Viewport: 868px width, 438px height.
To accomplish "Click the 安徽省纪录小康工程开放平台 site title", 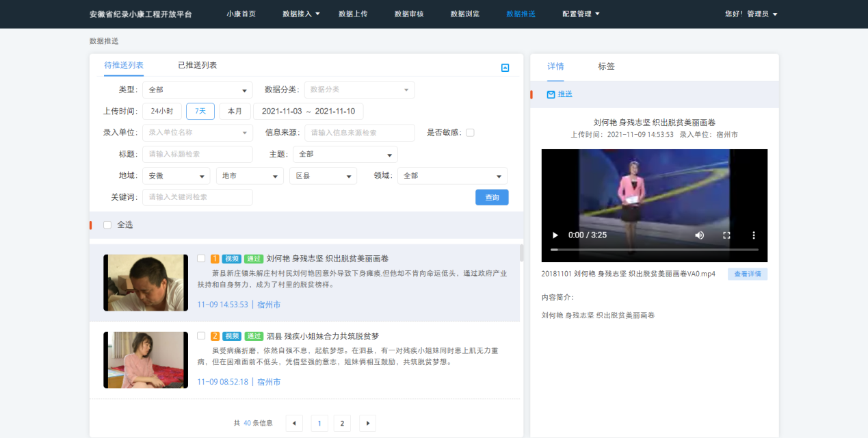I will [141, 14].
